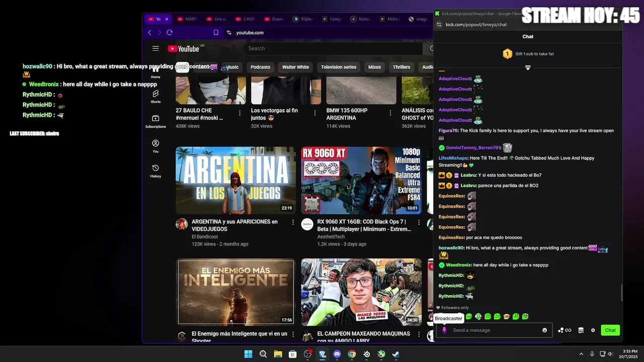Go to the YouTube logo home link
Image resolution: width=644 pixels, height=362 pixels.
(x=184, y=49)
